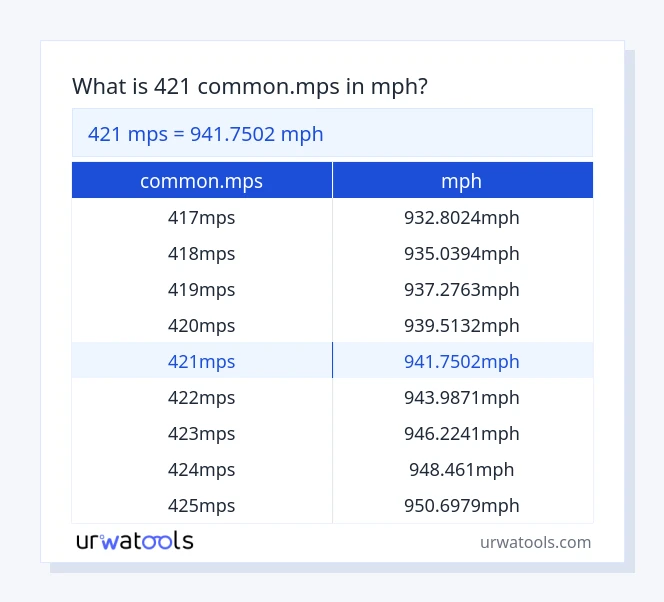Click the 937.2763mph value
This screenshot has height=602, width=664.
coord(461,289)
